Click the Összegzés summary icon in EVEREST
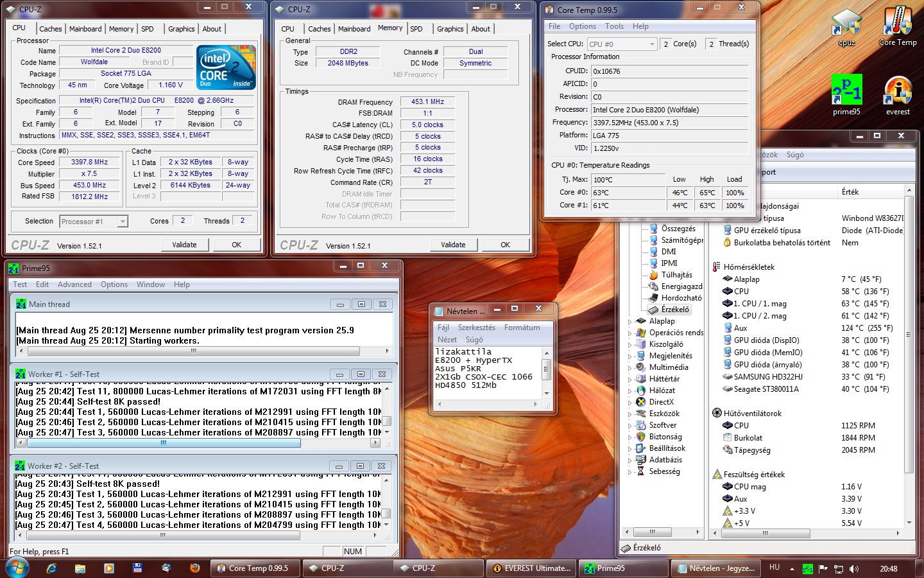 click(x=653, y=229)
